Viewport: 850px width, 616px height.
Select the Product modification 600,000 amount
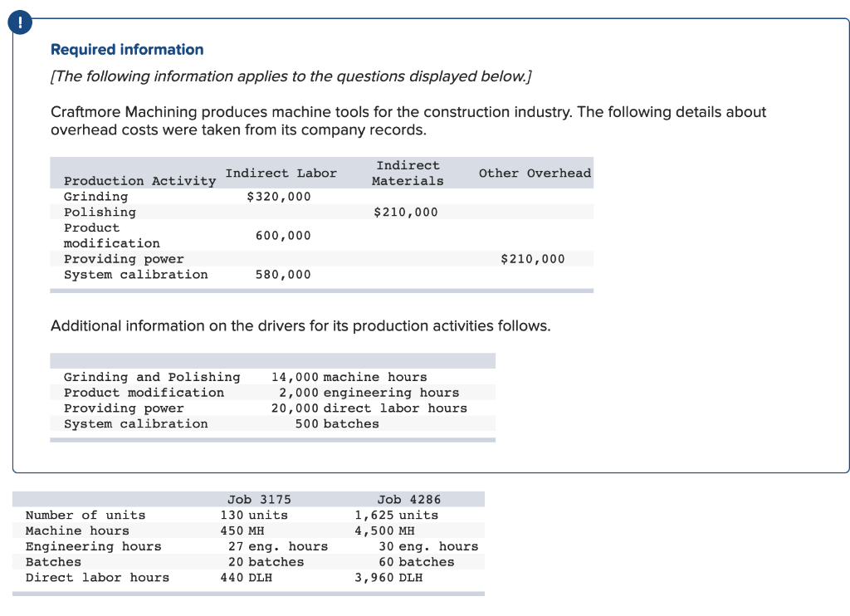283,235
